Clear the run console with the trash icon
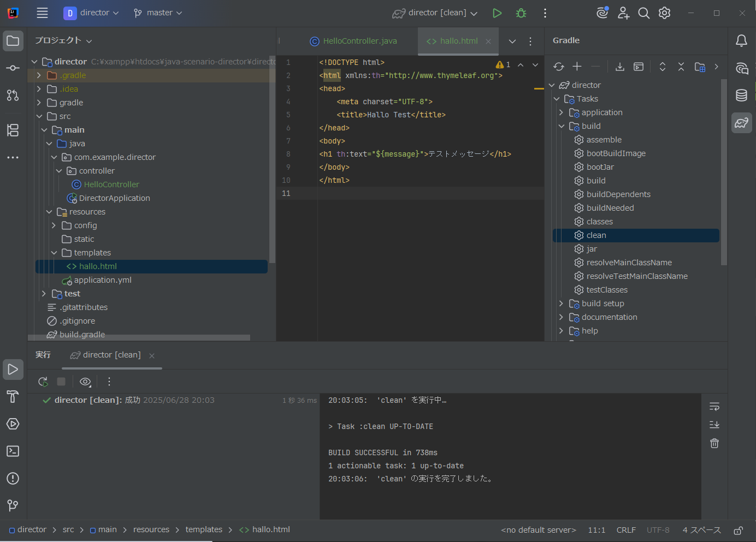This screenshot has width=756, height=542. pos(714,443)
